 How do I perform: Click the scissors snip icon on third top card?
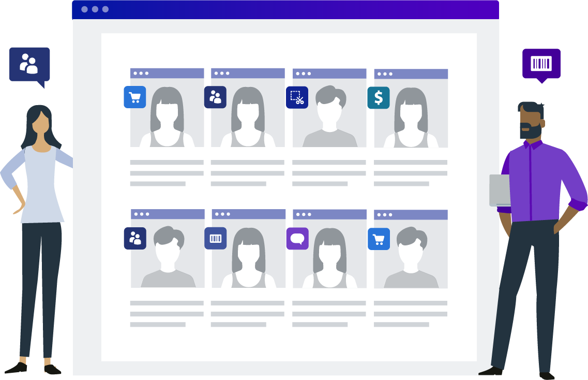297,97
